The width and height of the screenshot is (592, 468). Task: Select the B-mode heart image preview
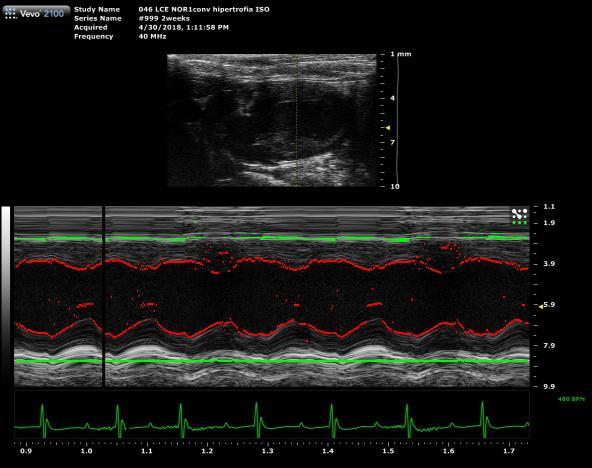(x=272, y=120)
